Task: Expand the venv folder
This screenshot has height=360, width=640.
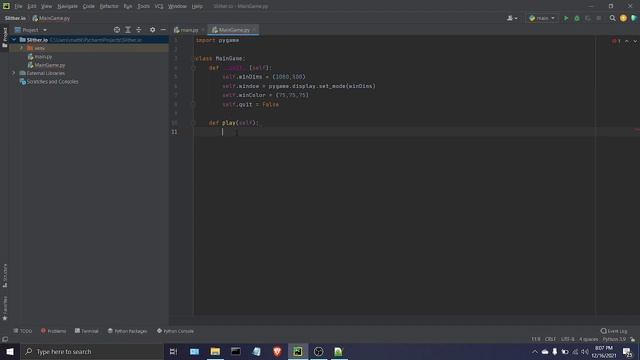Action: [22, 48]
